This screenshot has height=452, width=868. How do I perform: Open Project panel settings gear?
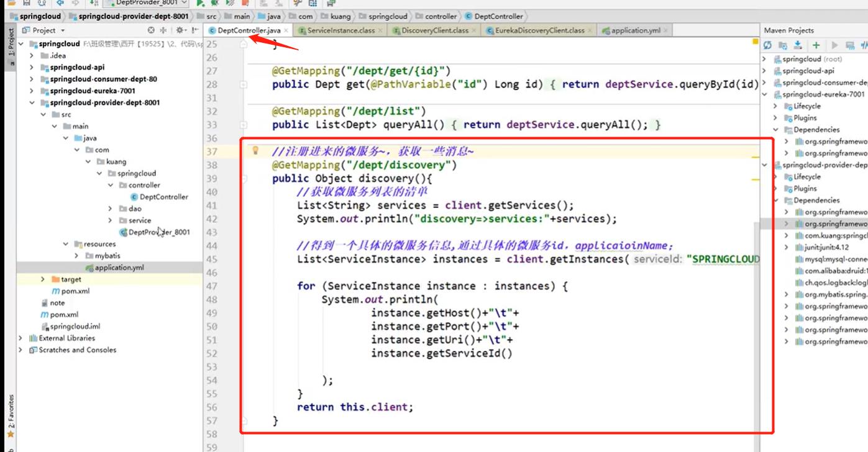[x=180, y=30]
